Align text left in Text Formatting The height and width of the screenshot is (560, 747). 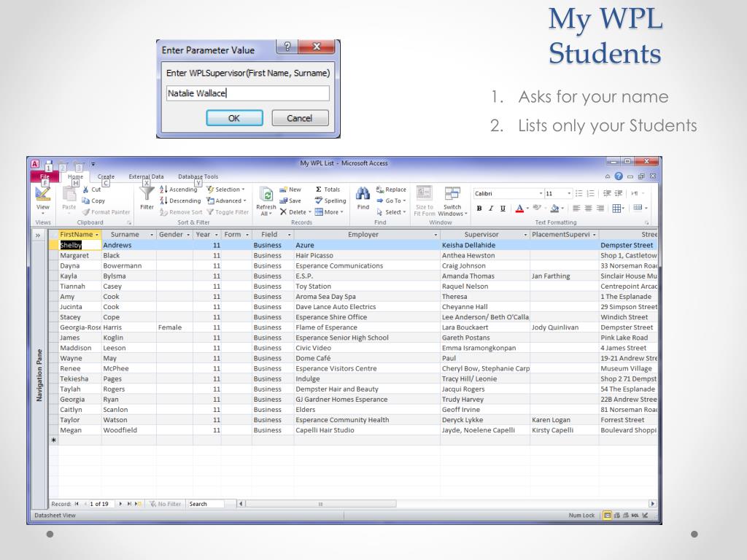(x=576, y=209)
